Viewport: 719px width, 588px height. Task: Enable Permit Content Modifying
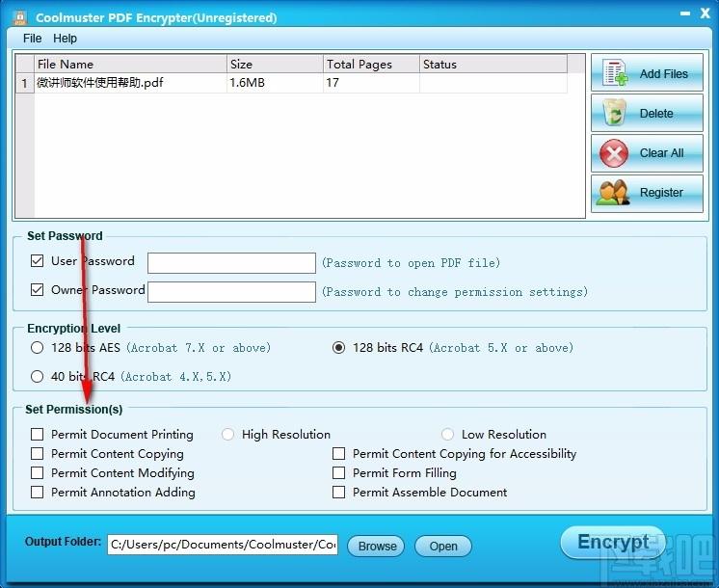pos(38,473)
